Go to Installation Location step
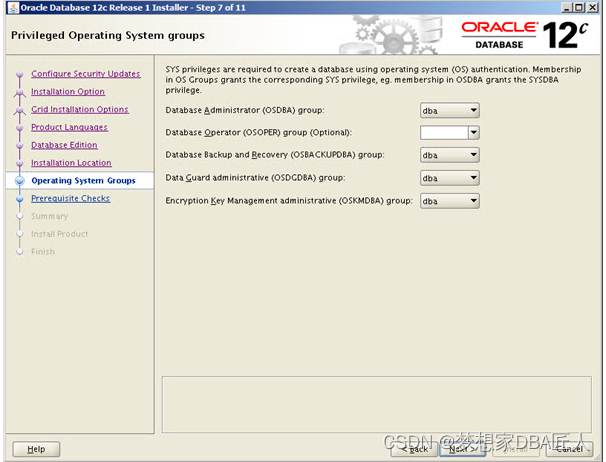 point(71,163)
